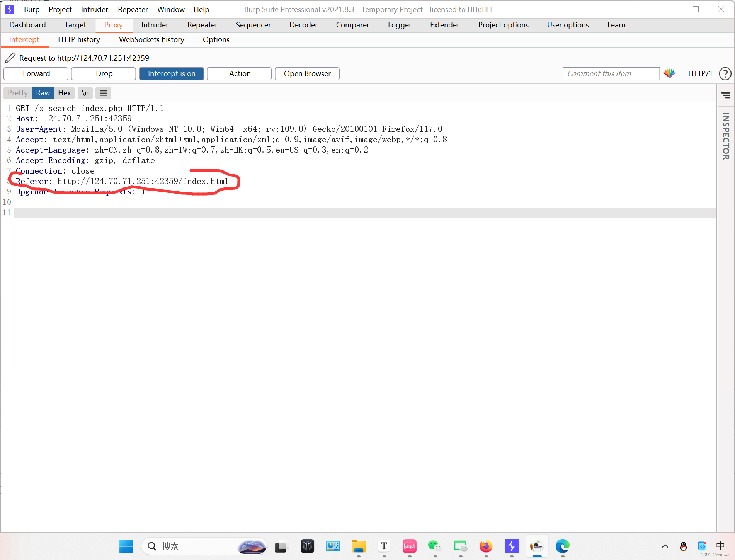Screen dimensions: 735x560
Task: Switch to the Target tab
Action: (x=75, y=25)
